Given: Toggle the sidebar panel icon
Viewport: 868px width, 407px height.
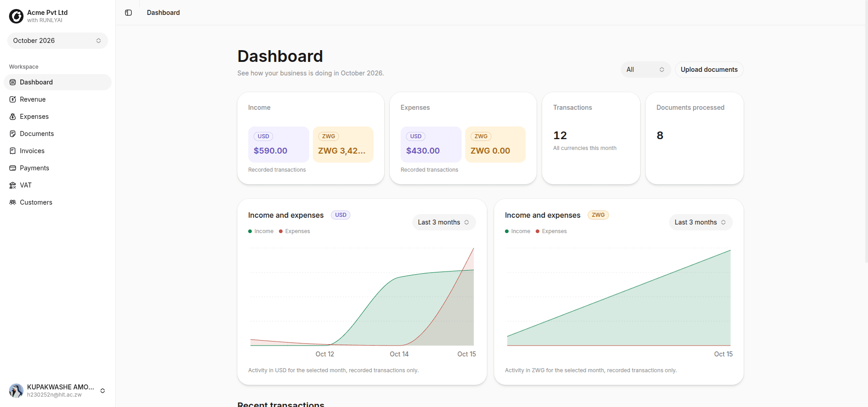Looking at the screenshot, I should [128, 13].
